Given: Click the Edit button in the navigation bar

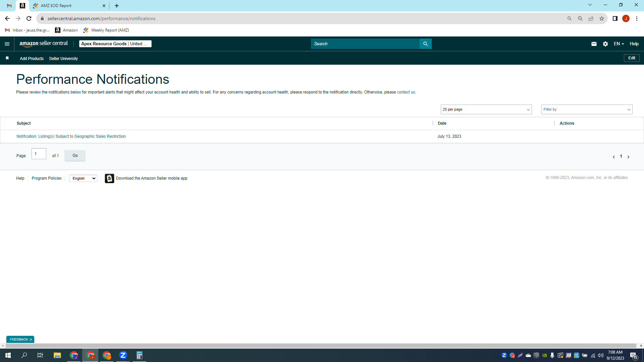Looking at the screenshot, I should (632, 58).
